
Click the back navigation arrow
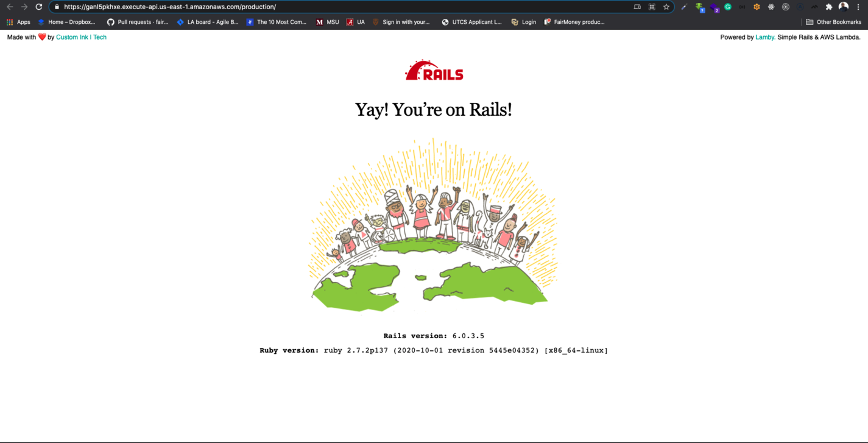(11, 7)
